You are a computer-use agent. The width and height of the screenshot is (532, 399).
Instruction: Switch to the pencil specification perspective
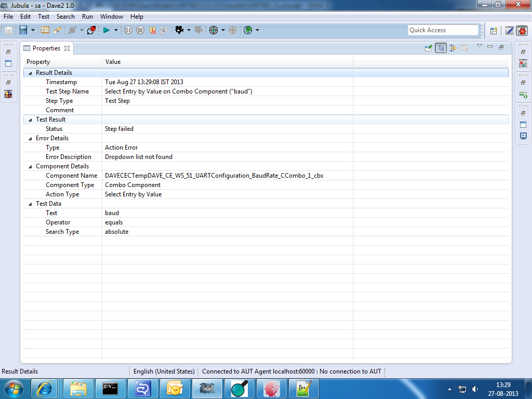510,31
